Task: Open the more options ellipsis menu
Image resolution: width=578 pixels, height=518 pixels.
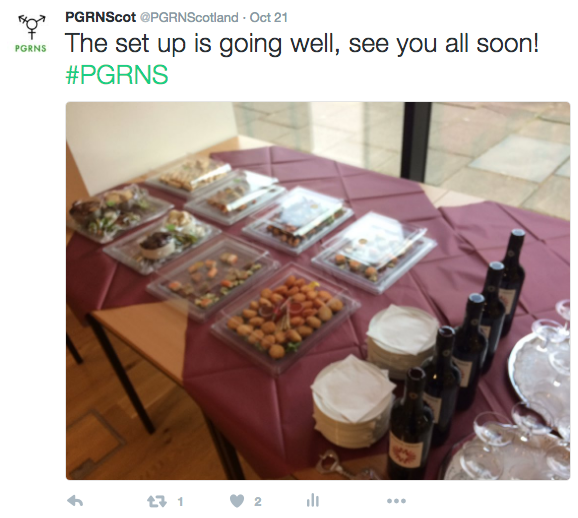Action: pos(396,501)
